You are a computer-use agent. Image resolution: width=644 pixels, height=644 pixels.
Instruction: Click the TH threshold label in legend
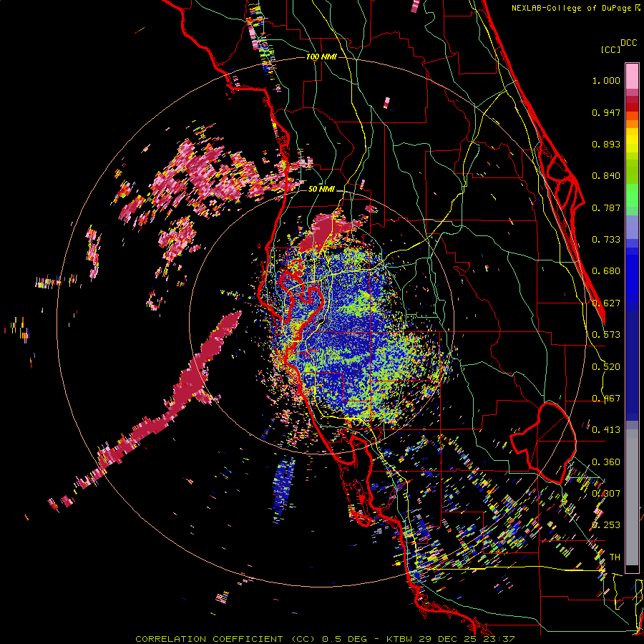pos(615,557)
